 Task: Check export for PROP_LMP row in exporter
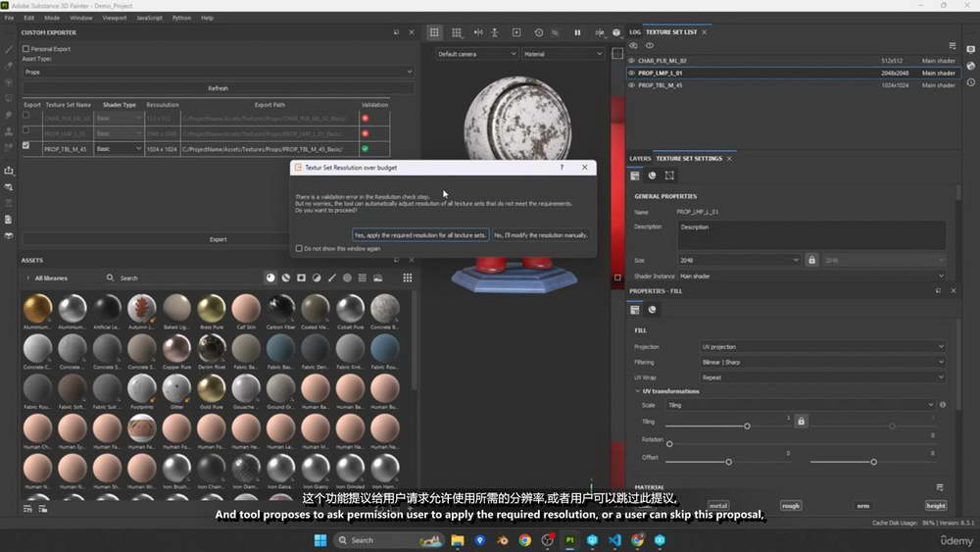pyautogui.click(x=25, y=130)
